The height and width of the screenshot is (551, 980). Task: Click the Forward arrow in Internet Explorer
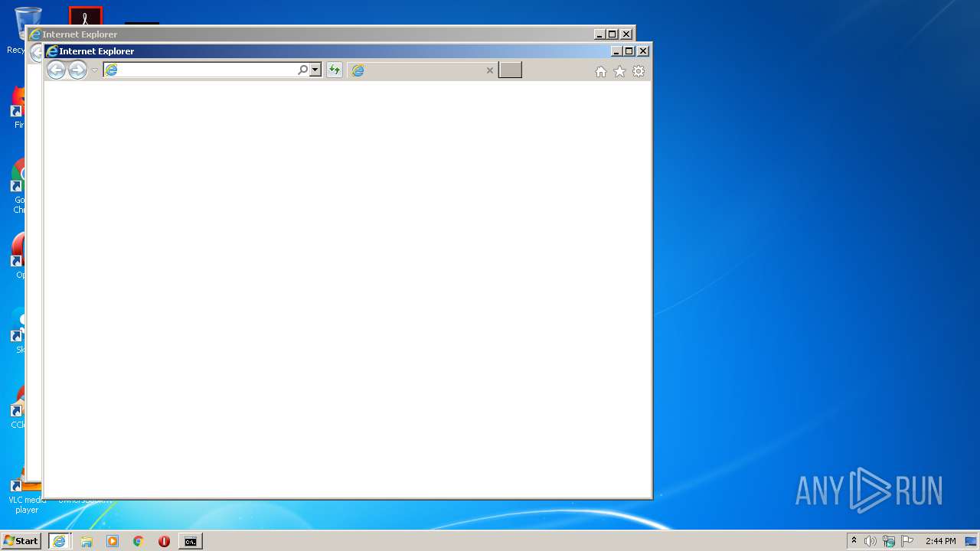77,70
